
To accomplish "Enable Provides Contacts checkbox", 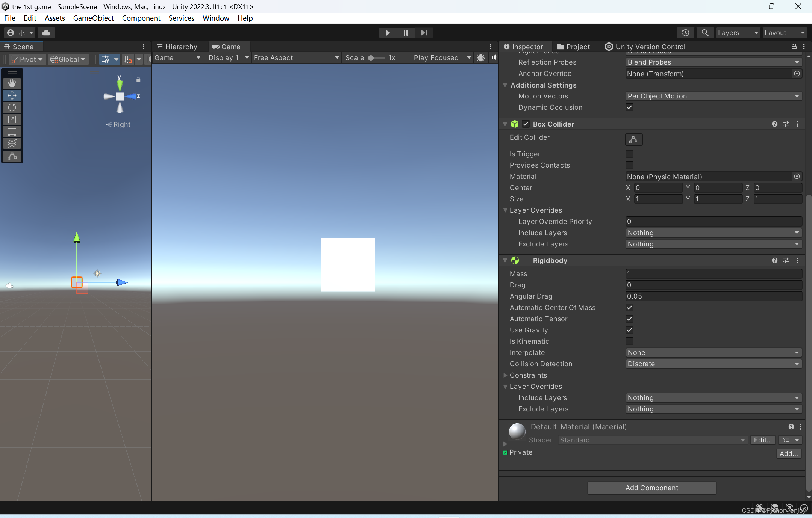I will [x=630, y=165].
